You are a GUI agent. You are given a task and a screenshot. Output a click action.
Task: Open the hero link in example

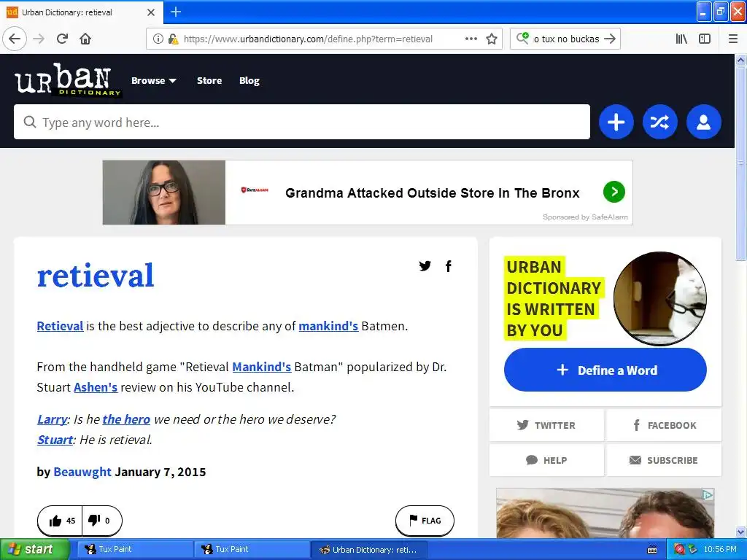[126, 419]
